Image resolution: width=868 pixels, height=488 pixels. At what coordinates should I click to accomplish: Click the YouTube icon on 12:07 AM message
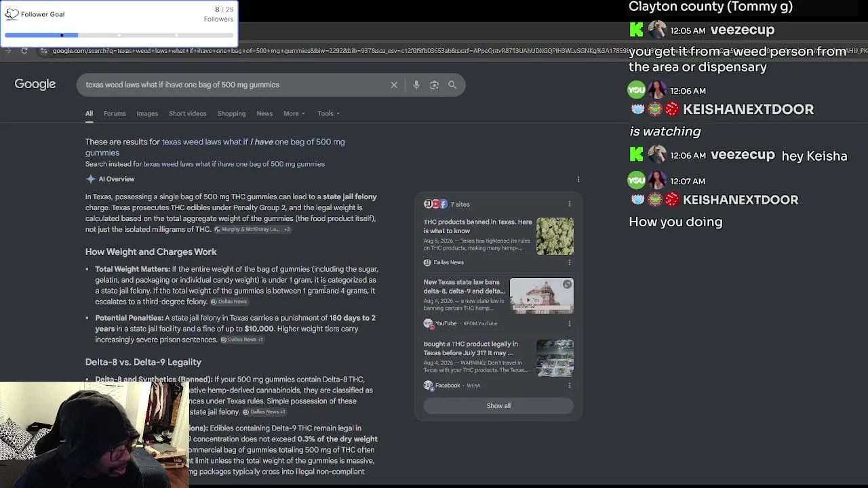pyautogui.click(x=636, y=181)
